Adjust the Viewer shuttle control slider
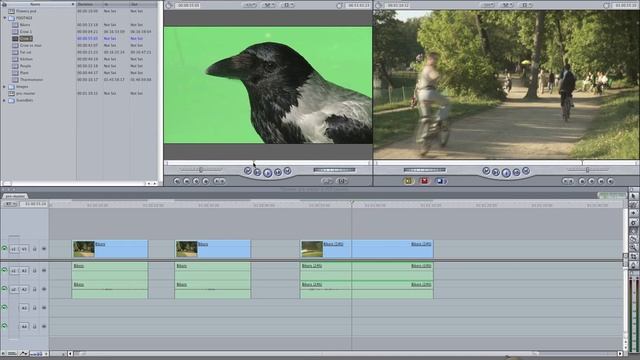640x360 pixels. (x=201, y=169)
